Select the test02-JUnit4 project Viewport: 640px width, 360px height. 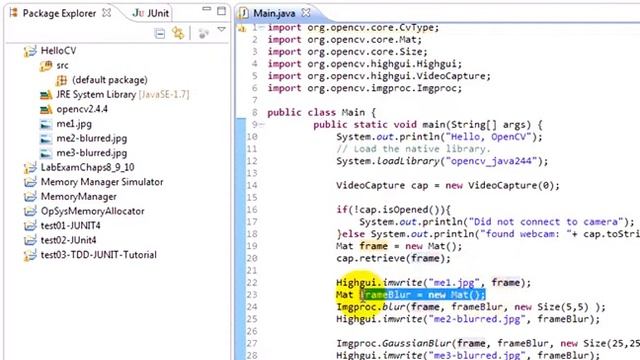(x=68, y=240)
